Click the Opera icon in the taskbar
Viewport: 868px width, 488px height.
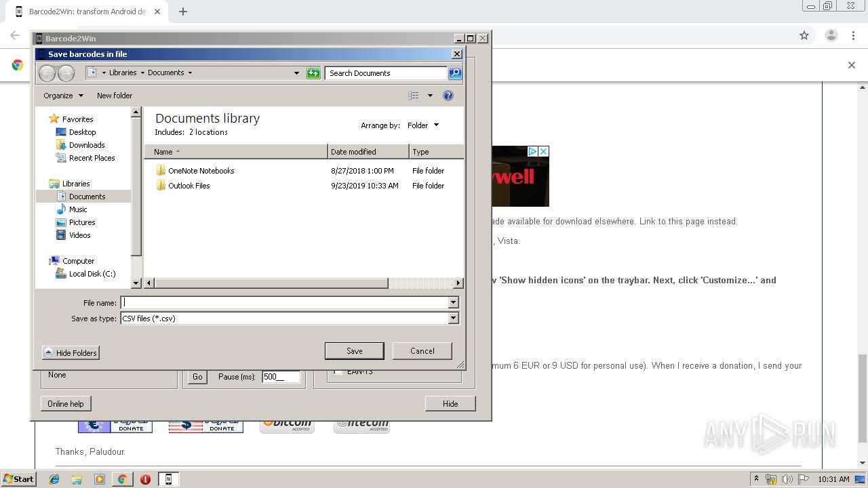pyautogui.click(x=145, y=479)
